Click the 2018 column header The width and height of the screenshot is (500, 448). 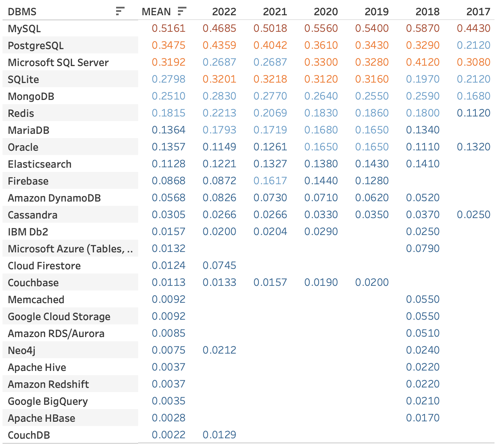(427, 12)
